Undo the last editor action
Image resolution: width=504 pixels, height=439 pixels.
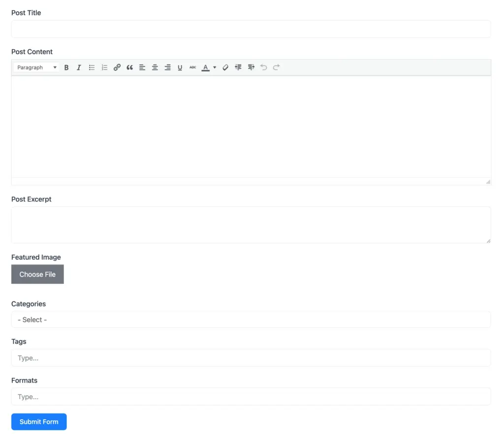pos(263,68)
